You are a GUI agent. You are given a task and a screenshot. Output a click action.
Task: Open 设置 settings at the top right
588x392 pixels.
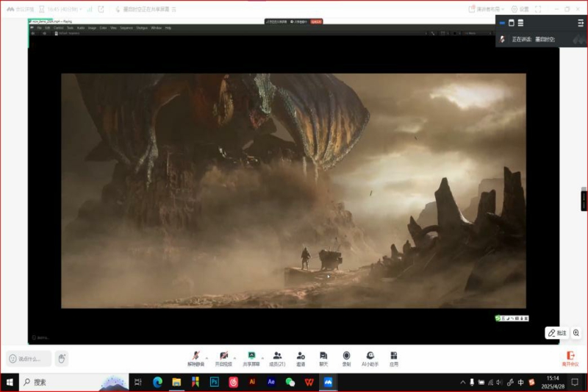520,9
